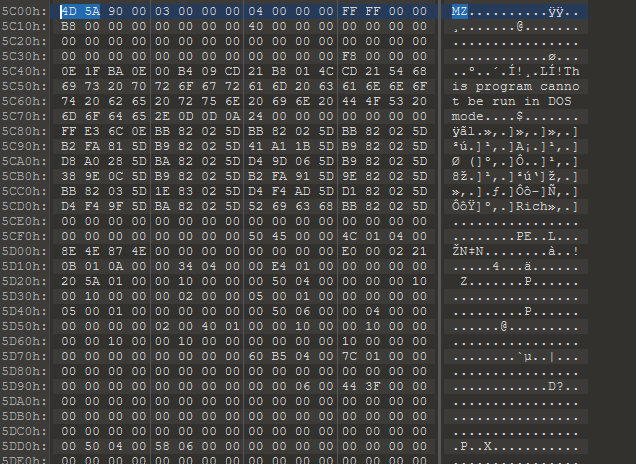
Task: Select byte F8 in row 5C30h
Action: 349,56
